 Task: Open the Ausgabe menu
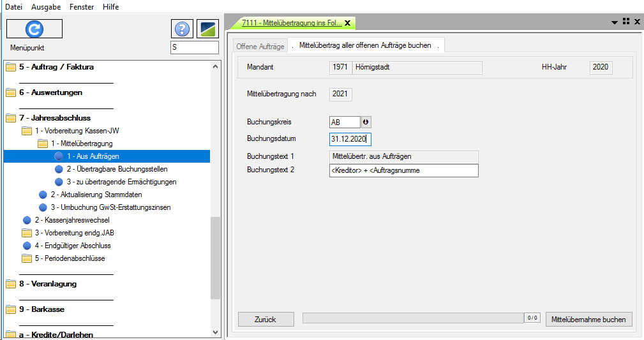pos(45,6)
